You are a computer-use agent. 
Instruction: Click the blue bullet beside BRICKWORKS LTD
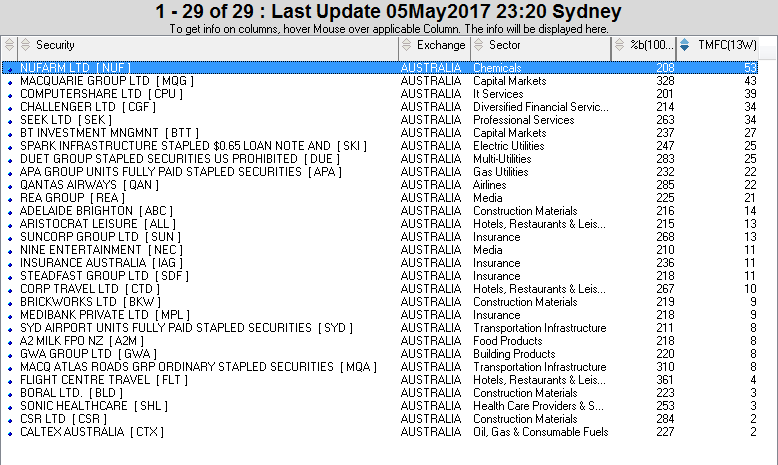(10, 303)
